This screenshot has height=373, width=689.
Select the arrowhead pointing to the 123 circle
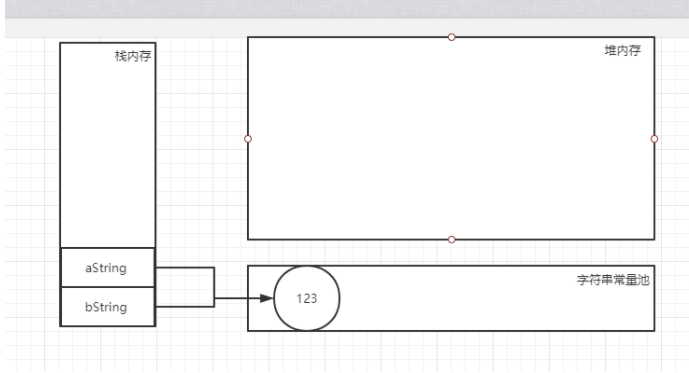(266, 298)
